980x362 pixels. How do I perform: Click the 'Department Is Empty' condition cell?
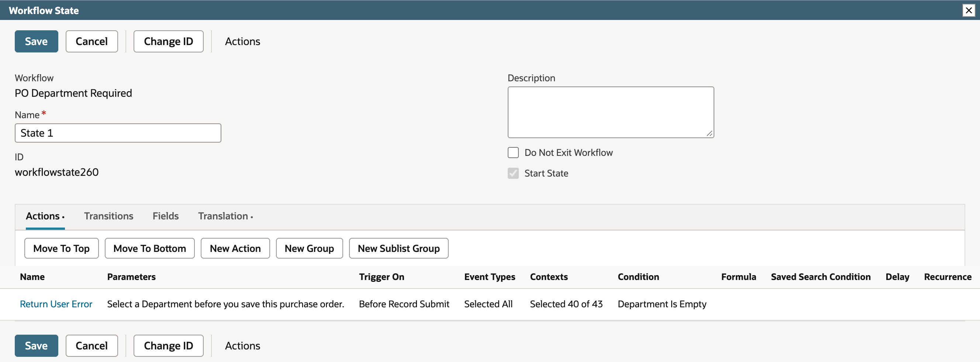[662, 304]
